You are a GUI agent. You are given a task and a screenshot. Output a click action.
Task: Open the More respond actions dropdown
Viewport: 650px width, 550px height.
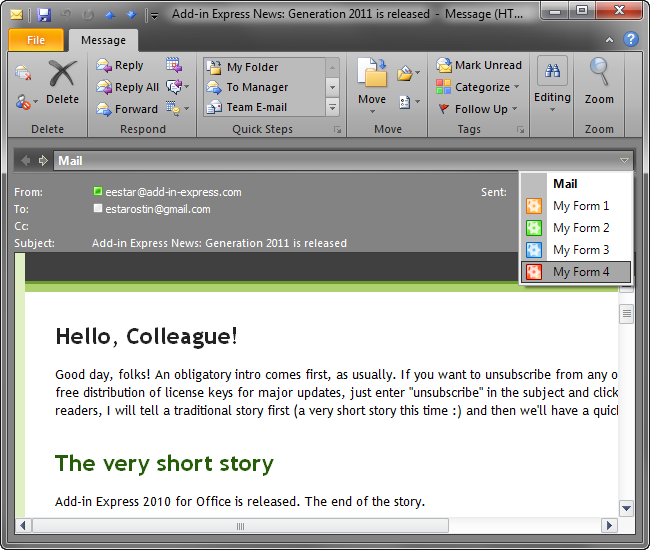[177, 109]
